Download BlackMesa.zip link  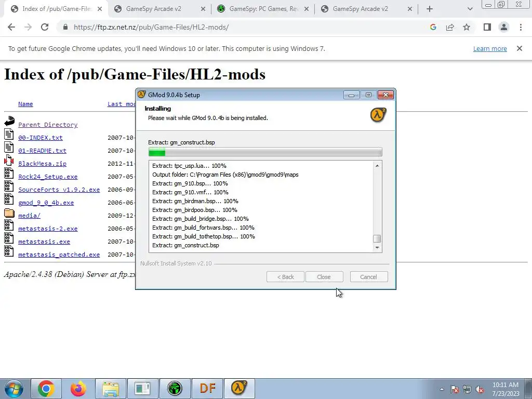pos(43,164)
